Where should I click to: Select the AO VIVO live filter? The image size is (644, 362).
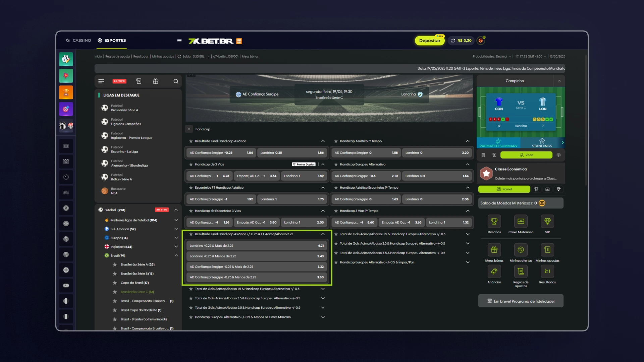tap(119, 81)
